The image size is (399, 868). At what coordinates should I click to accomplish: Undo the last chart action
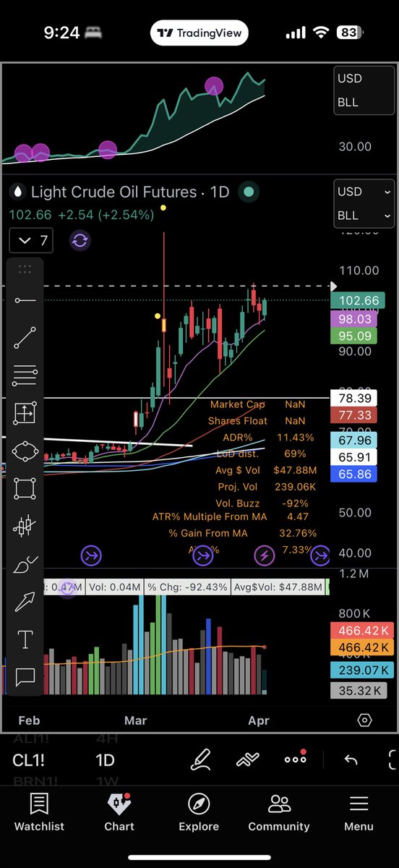351,761
